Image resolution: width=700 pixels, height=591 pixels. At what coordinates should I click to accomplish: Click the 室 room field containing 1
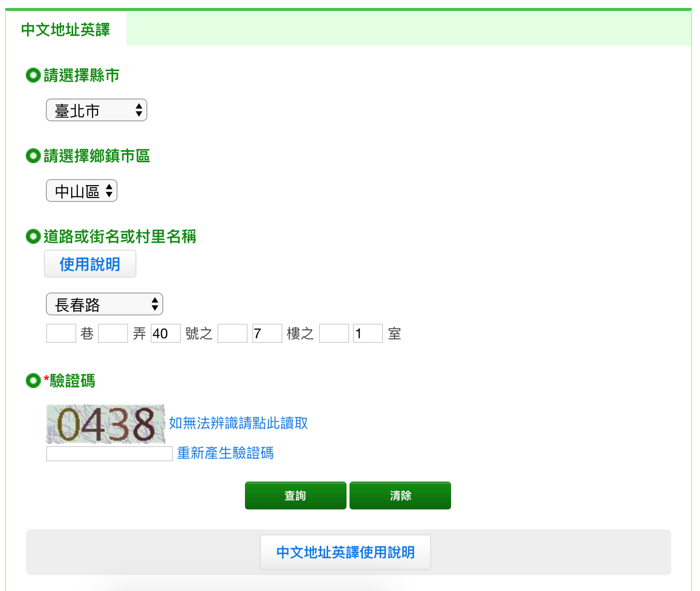pos(367,333)
